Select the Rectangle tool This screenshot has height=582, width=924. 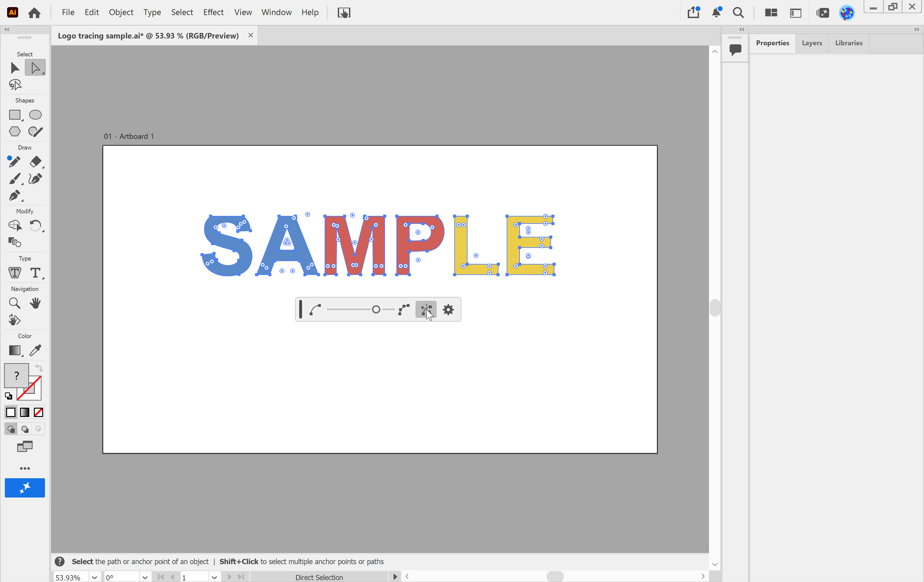click(14, 115)
